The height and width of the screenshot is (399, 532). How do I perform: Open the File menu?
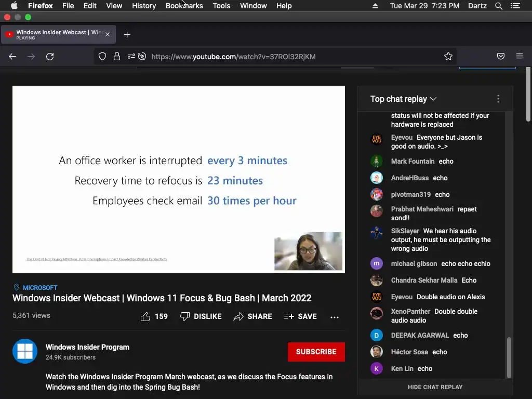coord(68,6)
